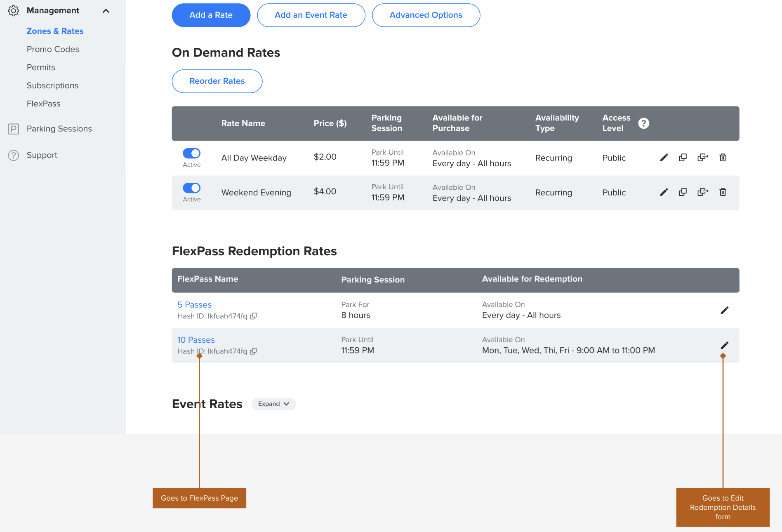Copy the 5 Passes hash ID
This screenshot has width=782, height=532.
point(253,316)
